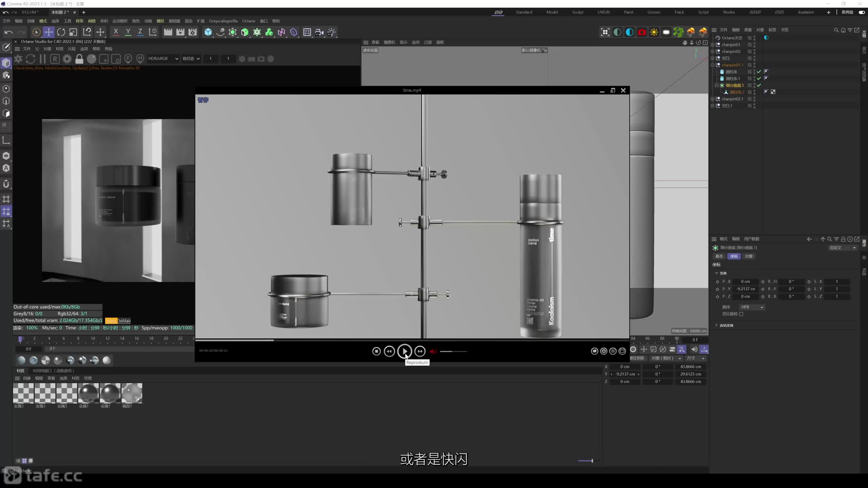Open the 模拟 menu in main menu bar
Image resolution: width=868 pixels, height=488 pixels.
[160, 21]
